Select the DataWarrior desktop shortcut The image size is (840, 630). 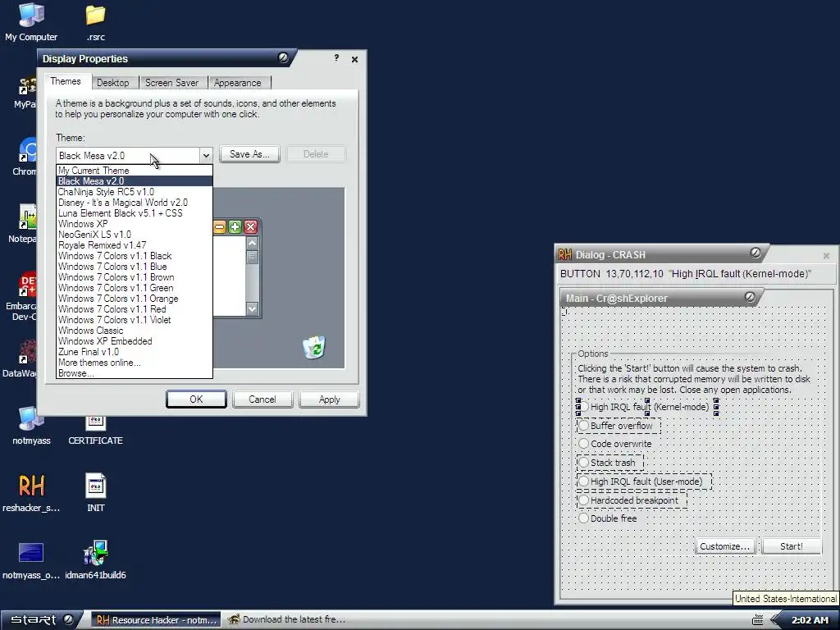21,358
